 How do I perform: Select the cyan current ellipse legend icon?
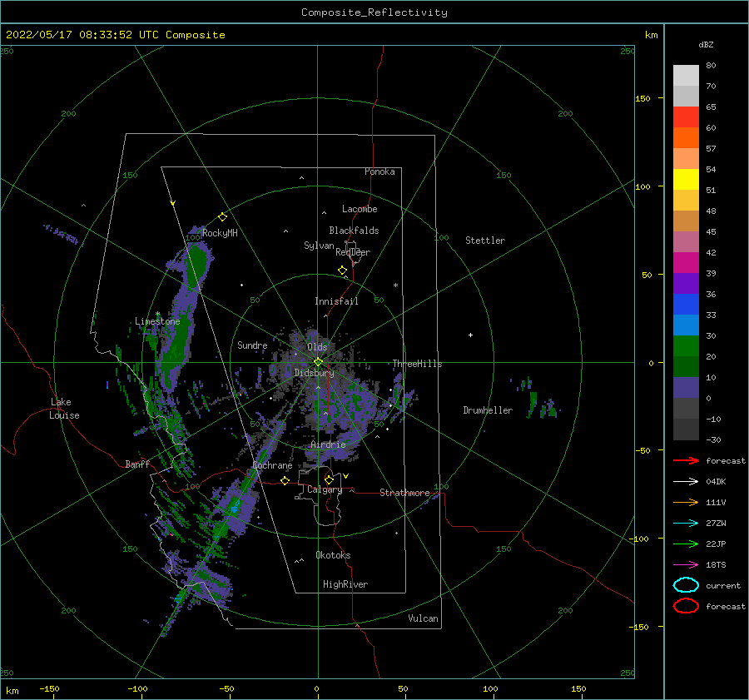pyautogui.click(x=686, y=585)
